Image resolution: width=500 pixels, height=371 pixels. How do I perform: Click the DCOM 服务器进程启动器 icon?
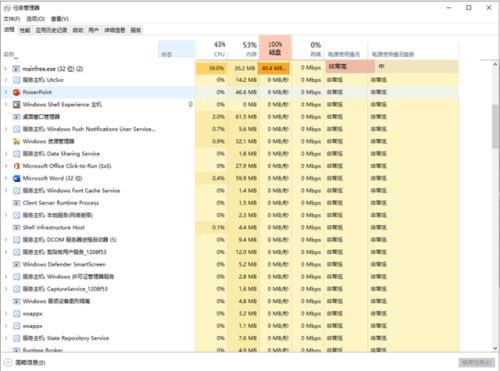click(x=16, y=240)
